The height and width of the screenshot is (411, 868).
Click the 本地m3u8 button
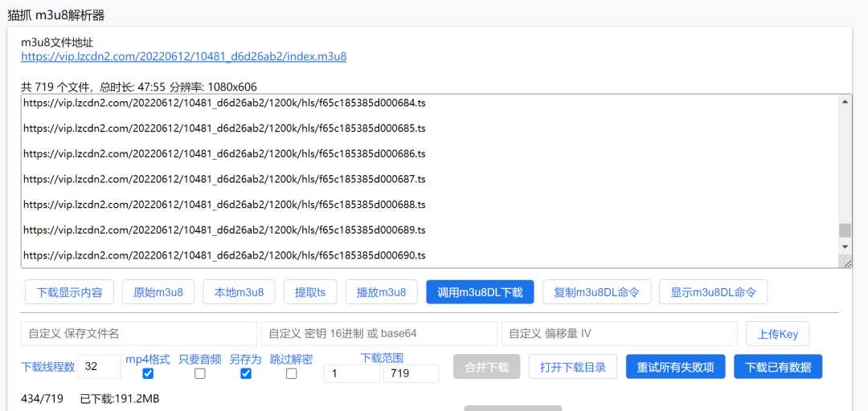point(240,292)
